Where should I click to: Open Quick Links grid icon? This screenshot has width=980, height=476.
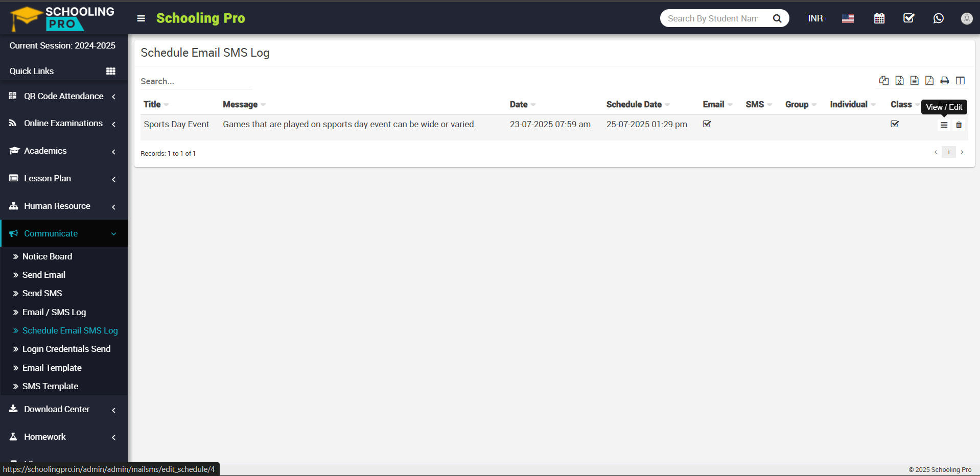click(x=111, y=71)
